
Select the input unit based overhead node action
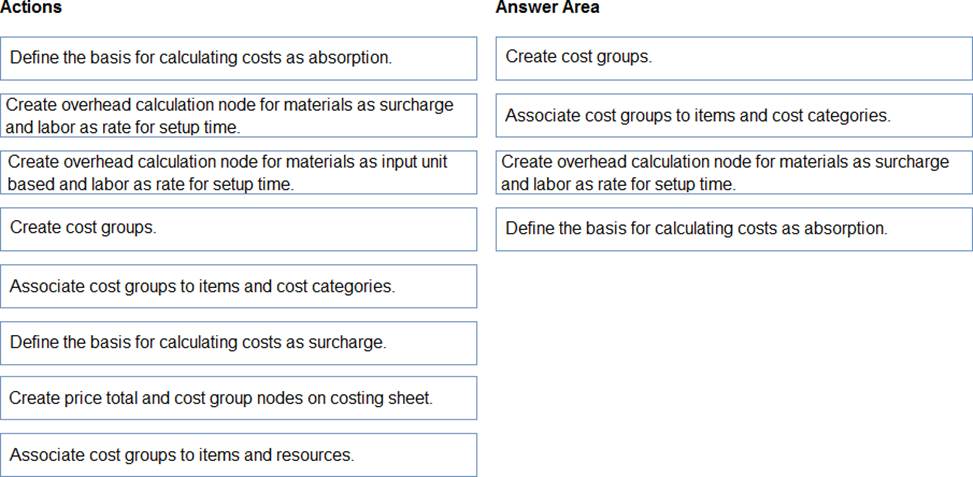pos(239,173)
